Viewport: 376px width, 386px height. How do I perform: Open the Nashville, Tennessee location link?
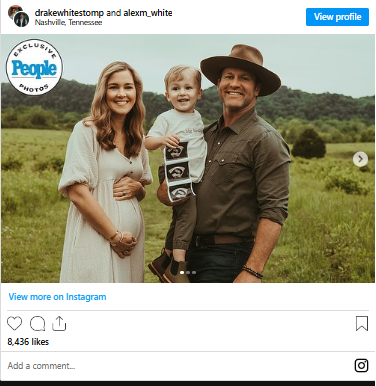(68, 23)
